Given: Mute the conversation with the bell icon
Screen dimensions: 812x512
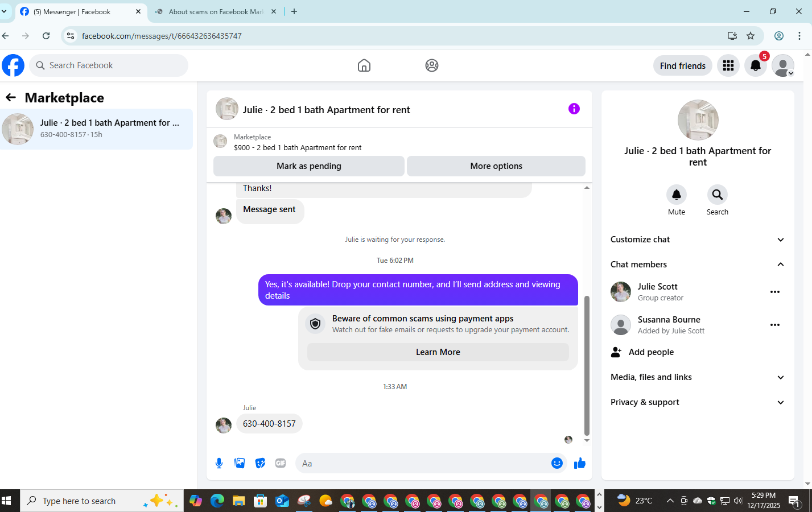Looking at the screenshot, I should point(677,195).
